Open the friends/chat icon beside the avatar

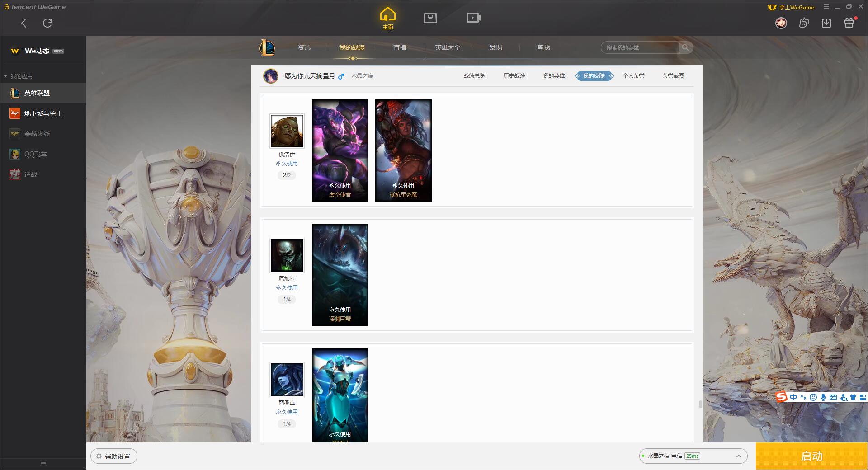coord(804,23)
